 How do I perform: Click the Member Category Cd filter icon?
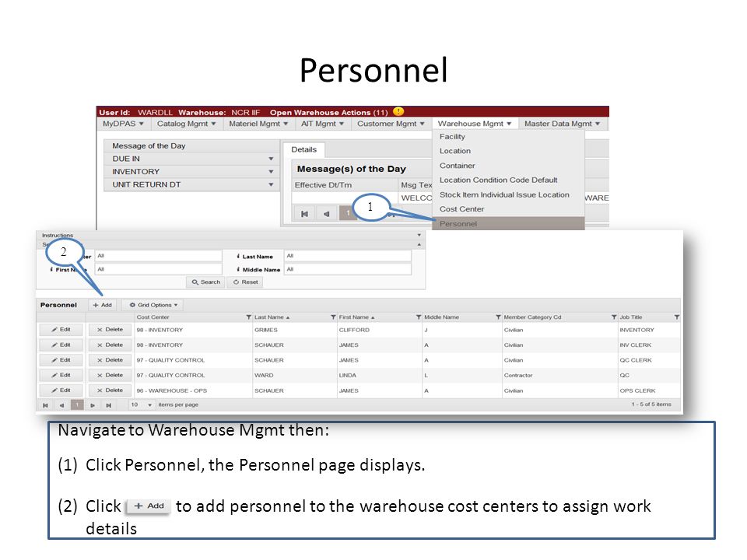[614, 317]
